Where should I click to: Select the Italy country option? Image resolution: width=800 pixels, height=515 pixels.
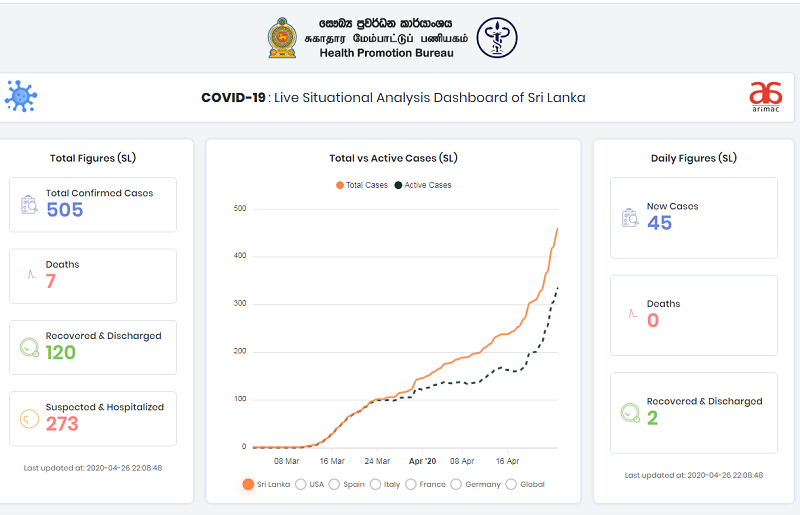[x=376, y=484]
